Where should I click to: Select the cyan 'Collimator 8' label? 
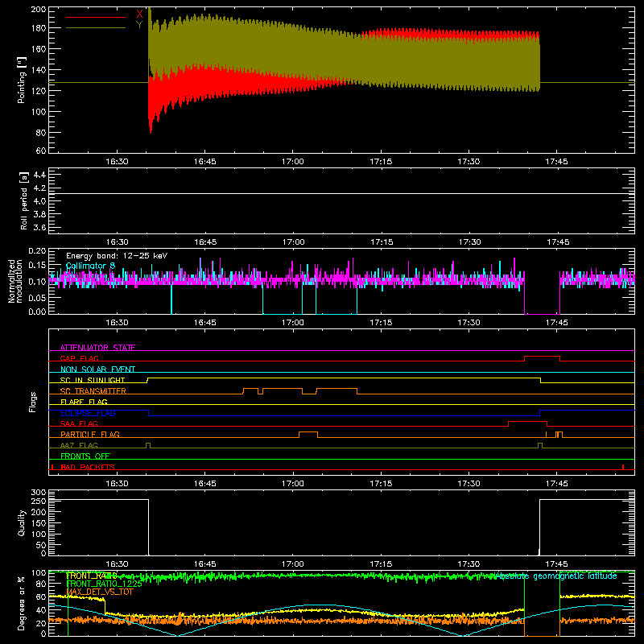coord(90,266)
